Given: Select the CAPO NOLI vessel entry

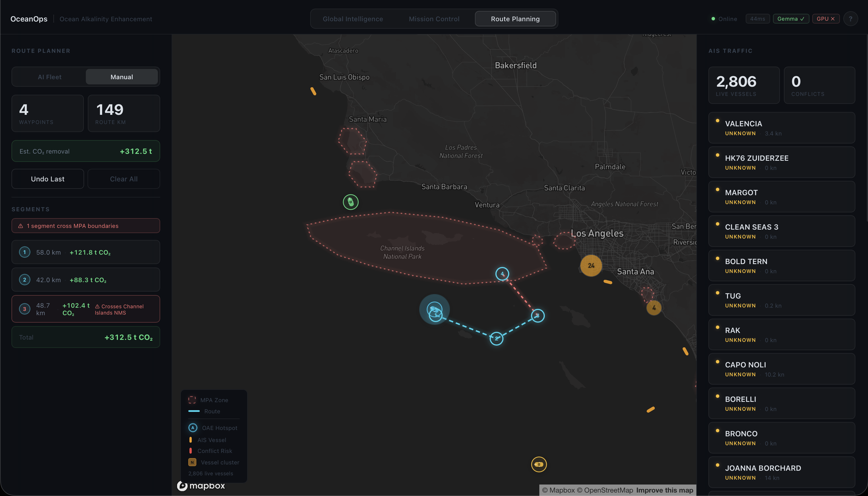Looking at the screenshot, I should tap(782, 369).
